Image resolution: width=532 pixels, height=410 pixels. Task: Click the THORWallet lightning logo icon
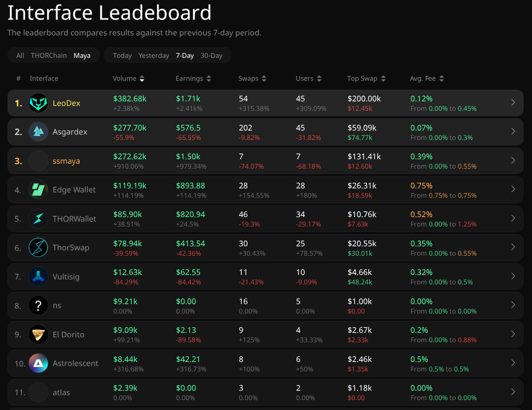coord(38,218)
